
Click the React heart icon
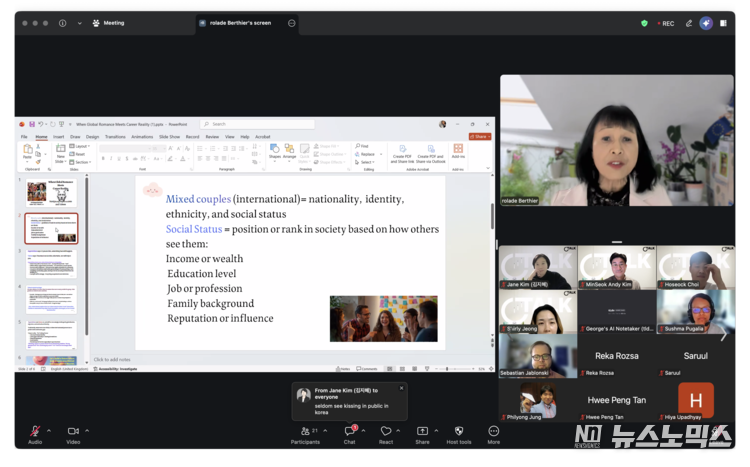[x=385, y=431]
